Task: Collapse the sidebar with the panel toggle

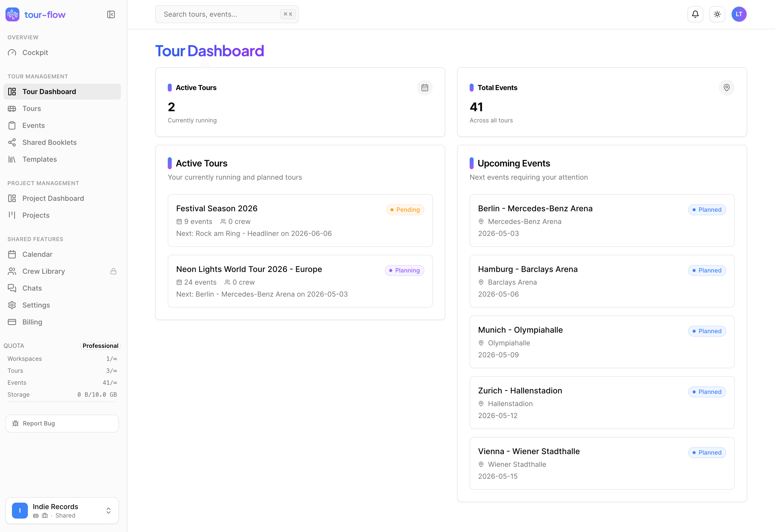Action: [x=111, y=14]
